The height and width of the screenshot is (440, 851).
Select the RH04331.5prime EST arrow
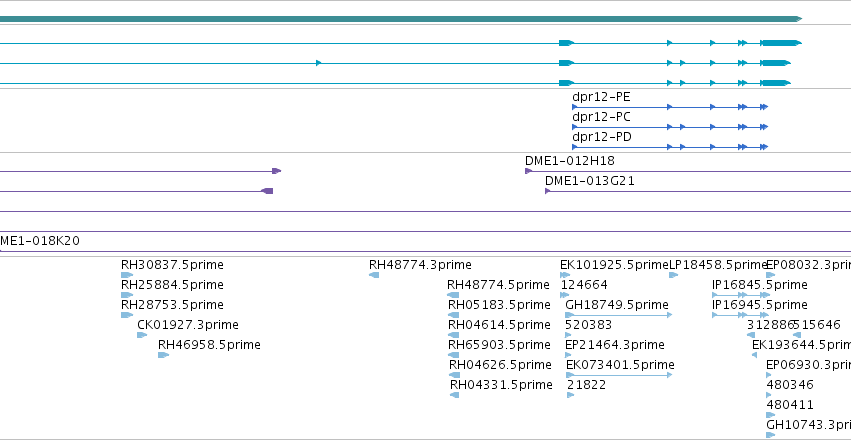click(454, 395)
